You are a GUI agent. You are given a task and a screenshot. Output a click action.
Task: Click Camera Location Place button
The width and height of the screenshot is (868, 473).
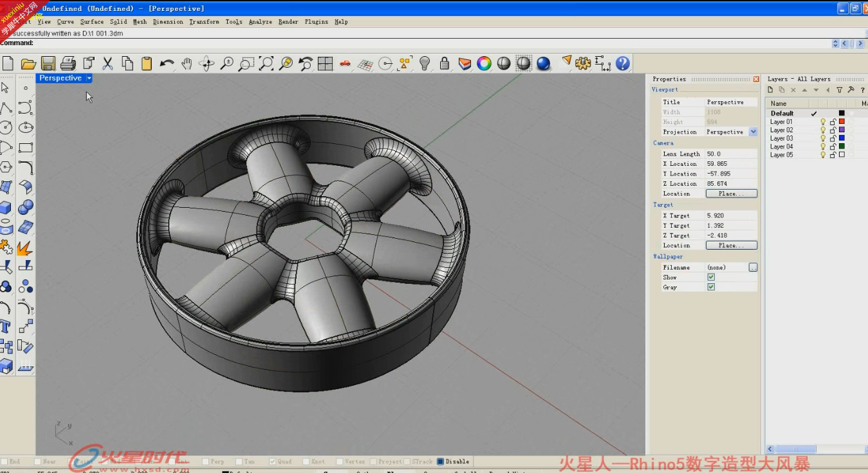(731, 194)
